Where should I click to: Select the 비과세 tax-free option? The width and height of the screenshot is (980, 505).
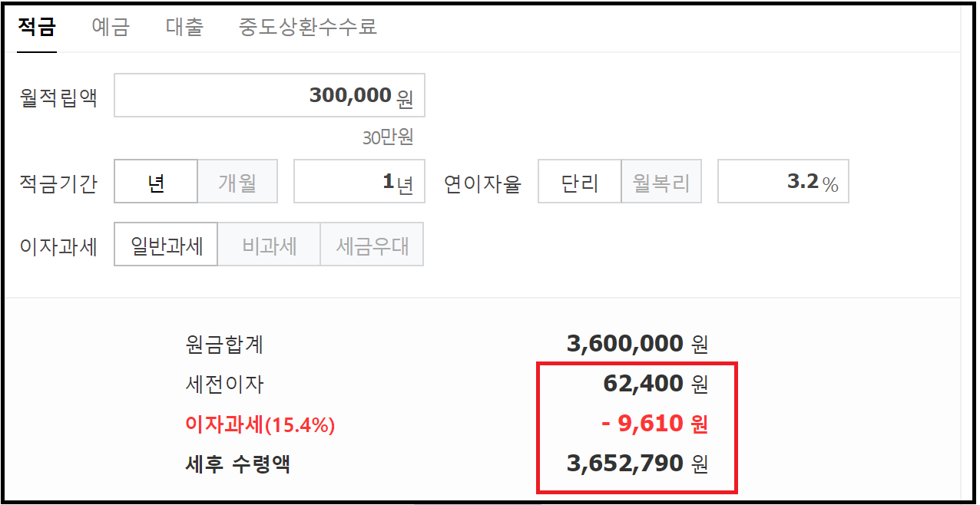point(269,244)
